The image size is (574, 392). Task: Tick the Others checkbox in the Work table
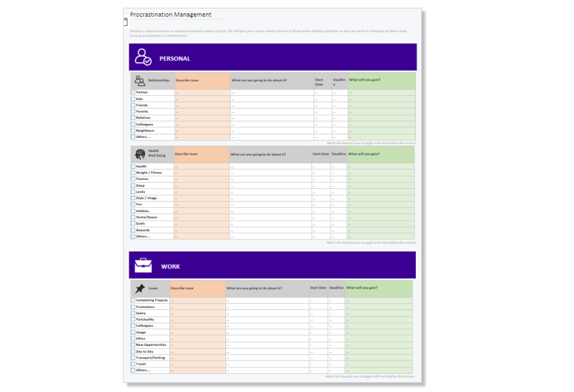point(133,370)
